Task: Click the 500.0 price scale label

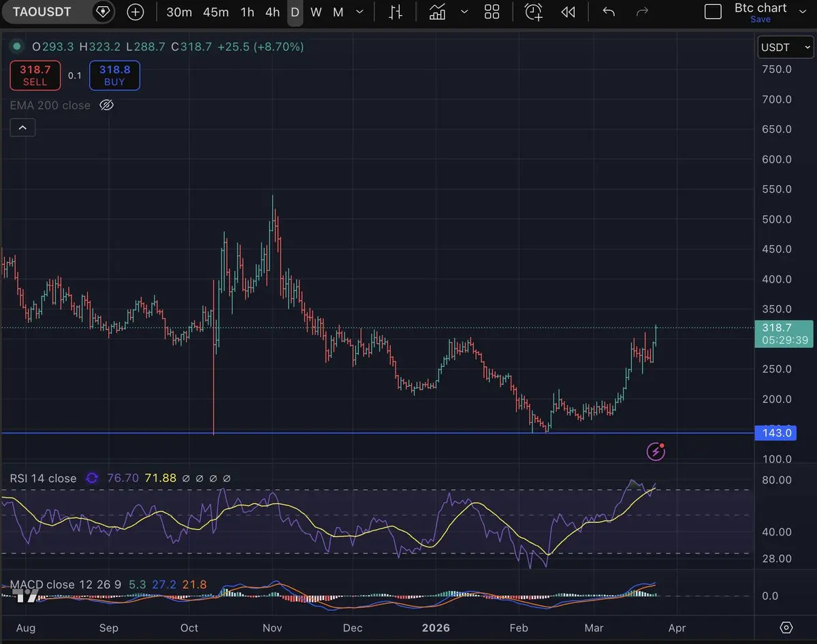Action: click(776, 219)
